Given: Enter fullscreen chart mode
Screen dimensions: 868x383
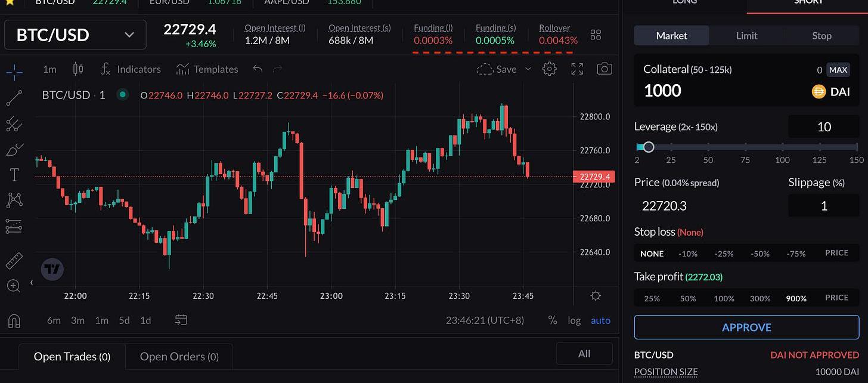Looking at the screenshot, I should 577,69.
